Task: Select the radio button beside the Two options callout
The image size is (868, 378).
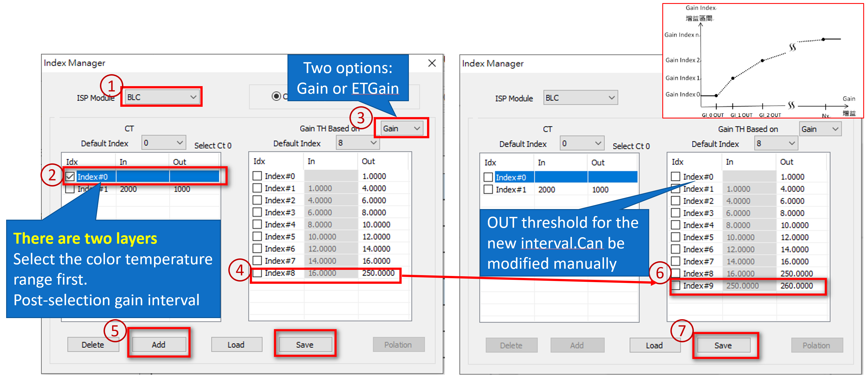Action: pos(276,96)
